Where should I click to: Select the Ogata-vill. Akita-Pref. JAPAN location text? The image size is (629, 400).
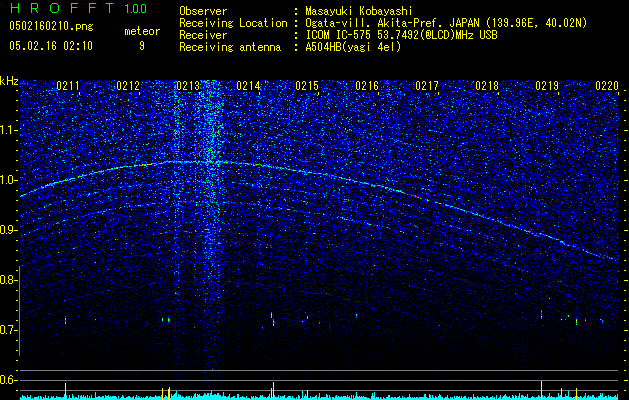pos(445,23)
